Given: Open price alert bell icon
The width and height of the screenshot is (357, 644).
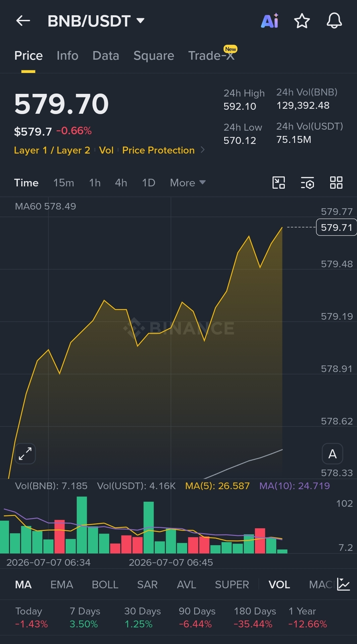Looking at the screenshot, I should [334, 21].
